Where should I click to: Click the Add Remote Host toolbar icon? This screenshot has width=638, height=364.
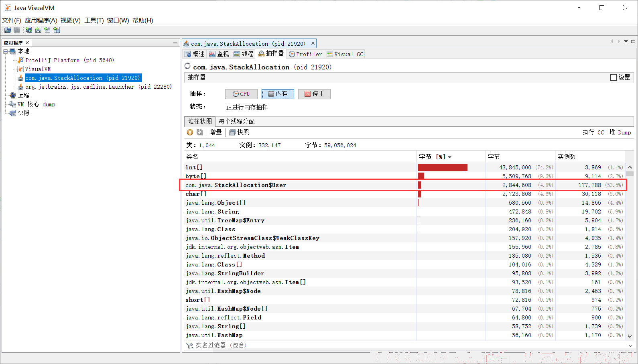pos(28,30)
